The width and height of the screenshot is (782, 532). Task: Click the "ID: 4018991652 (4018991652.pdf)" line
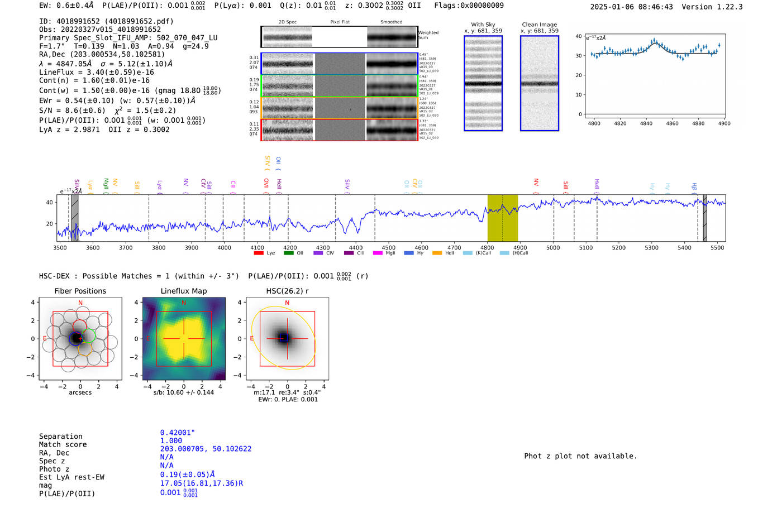click(106, 21)
